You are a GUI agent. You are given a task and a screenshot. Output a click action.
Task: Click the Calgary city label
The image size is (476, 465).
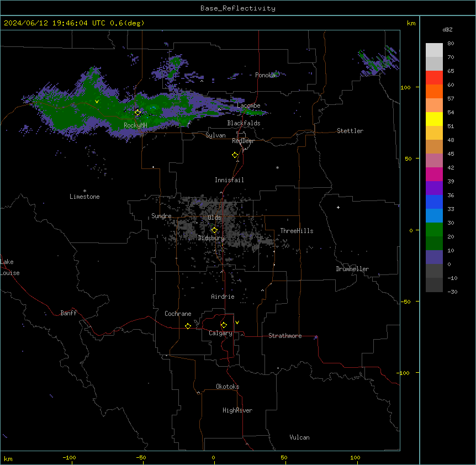[220, 333]
